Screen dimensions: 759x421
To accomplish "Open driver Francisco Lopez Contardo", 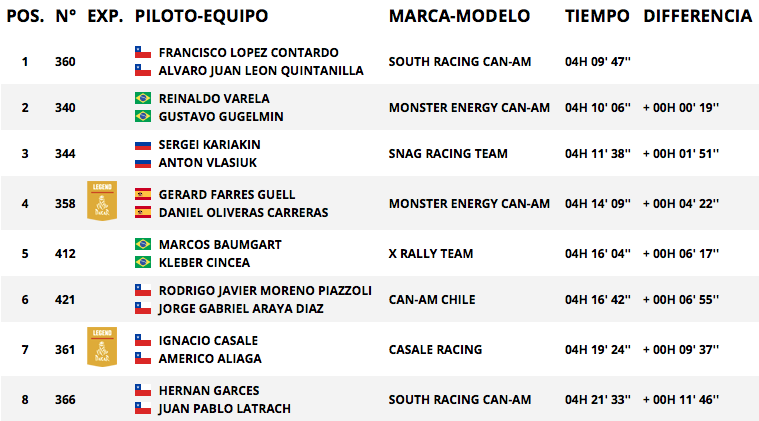I will click(249, 52).
